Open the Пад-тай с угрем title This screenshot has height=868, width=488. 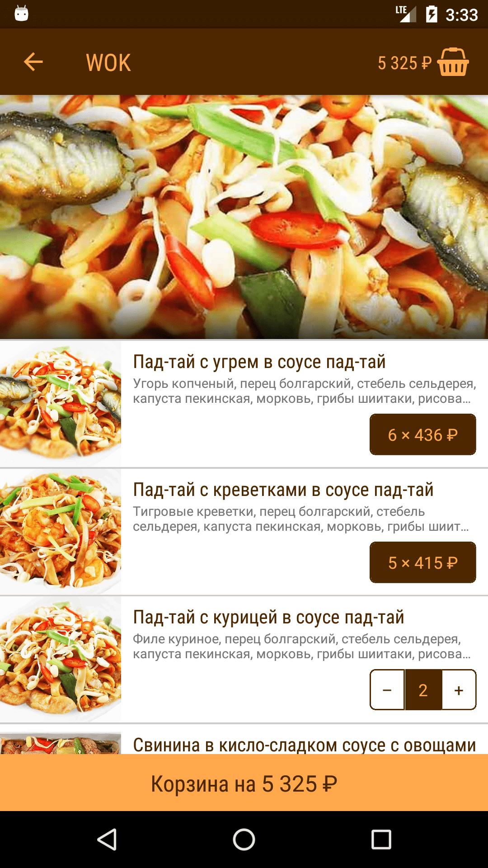click(259, 362)
